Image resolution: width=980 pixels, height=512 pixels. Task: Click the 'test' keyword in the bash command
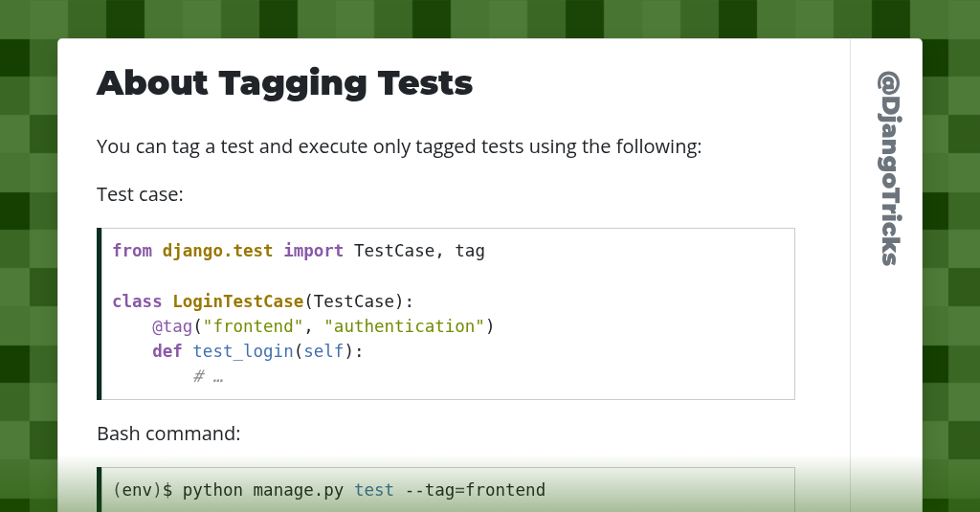[374, 490]
